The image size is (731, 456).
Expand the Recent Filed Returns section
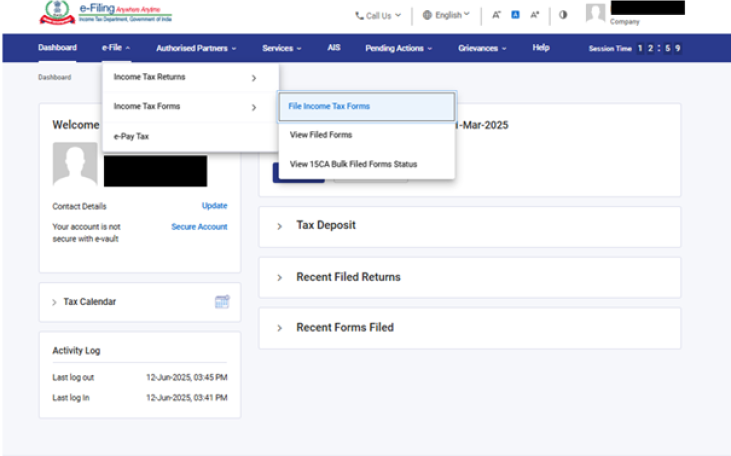pyautogui.click(x=348, y=277)
